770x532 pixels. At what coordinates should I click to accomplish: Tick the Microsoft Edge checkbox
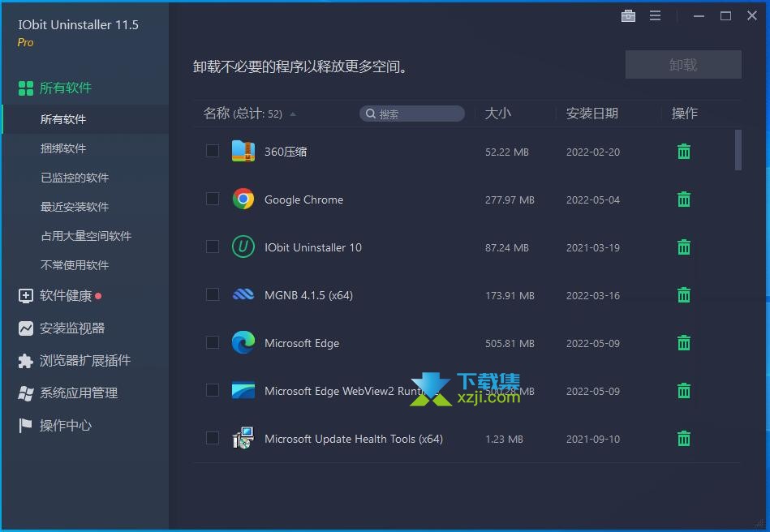point(213,342)
